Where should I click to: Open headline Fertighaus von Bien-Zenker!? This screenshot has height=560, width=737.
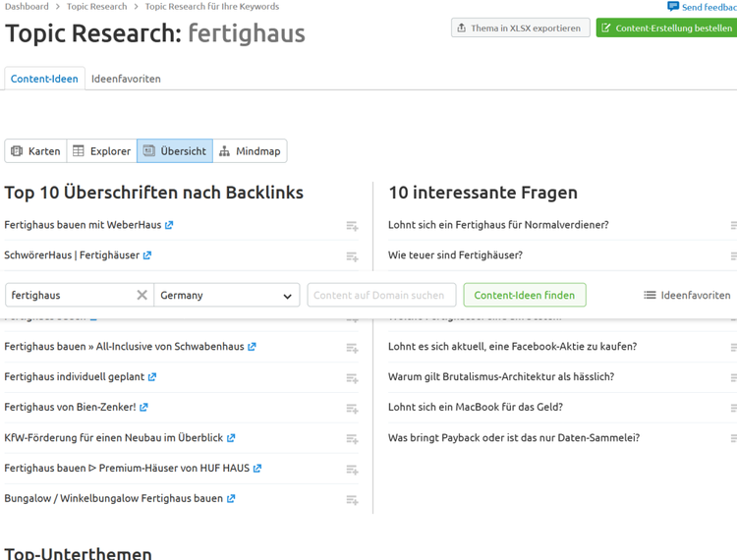click(x=70, y=407)
